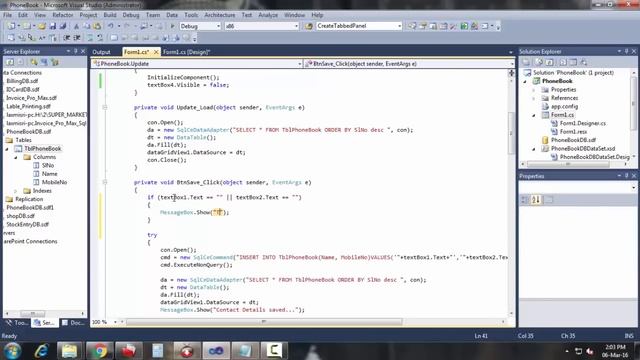The image size is (640, 360).
Task: Select Form1.Designer.cs in Solution Explorer
Action: tap(582, 123)
